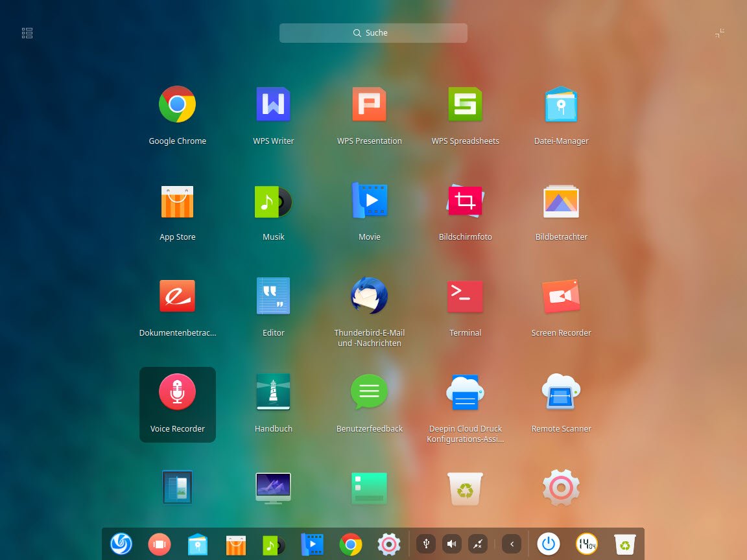
Task: Launch Dokumentenbetrachter app
Action: pyautogui.click(x=177, y=296)
